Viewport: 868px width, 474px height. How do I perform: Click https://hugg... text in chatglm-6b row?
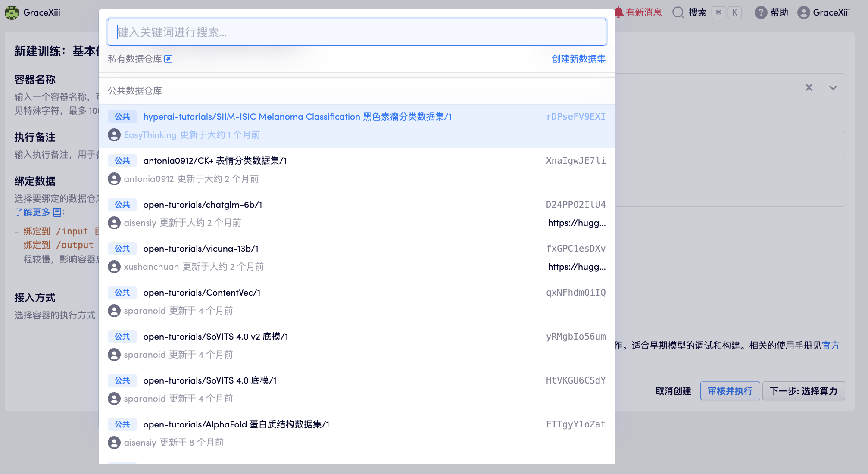(x=577, y=223)
